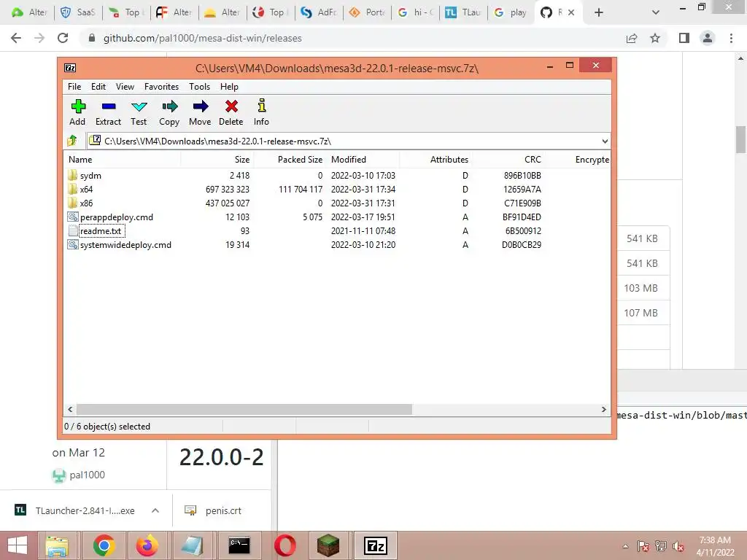The image size is (747, 560).
Task: Go up one folder level in 7-Zip
Action: point(72,141)
